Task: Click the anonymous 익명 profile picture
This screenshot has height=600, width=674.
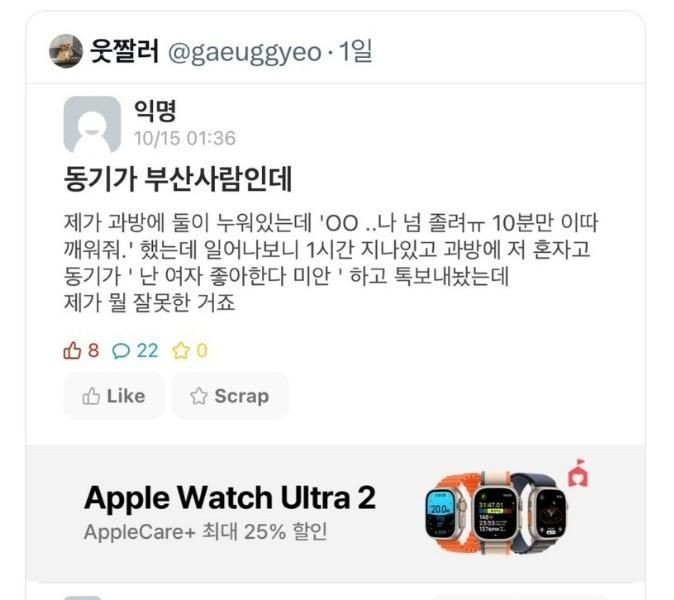Action: tap(92, 125)
